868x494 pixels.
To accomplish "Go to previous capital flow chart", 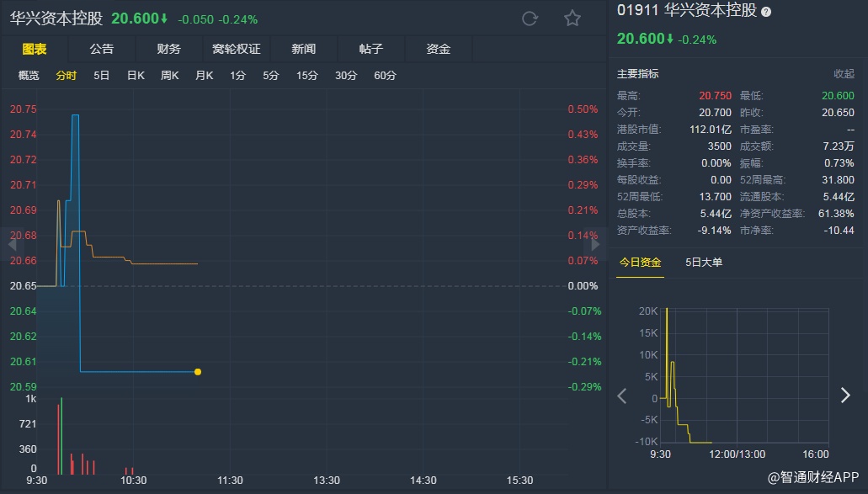I will pyautogui.click(x=622, y=396).
